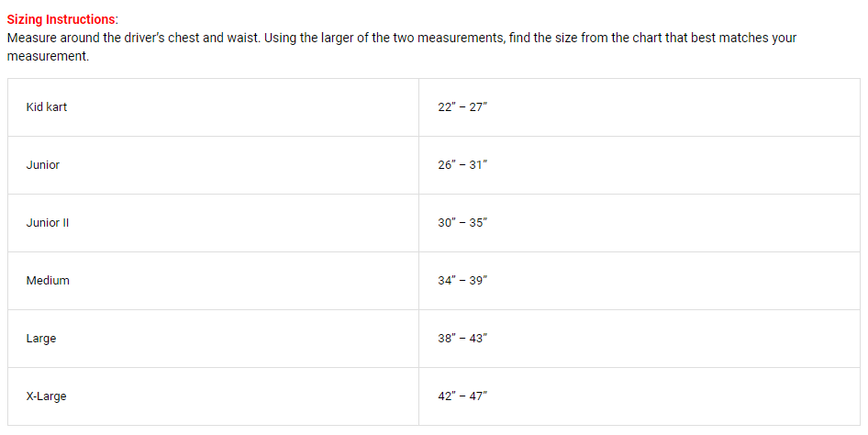This screenshot has width=868, height=435.
Task: Select the 22" – 27" measurement cell
Action: (463, 107)
